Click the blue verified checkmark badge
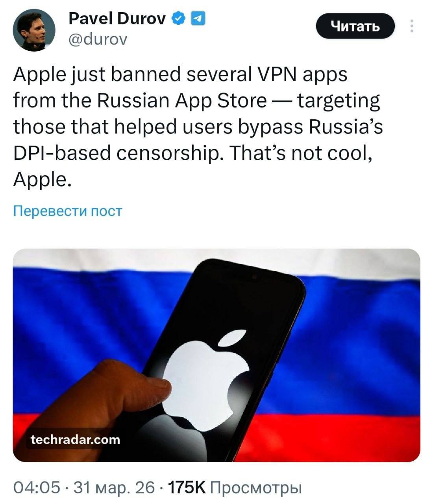The image size is (433, 504). [x=179, y=18]
